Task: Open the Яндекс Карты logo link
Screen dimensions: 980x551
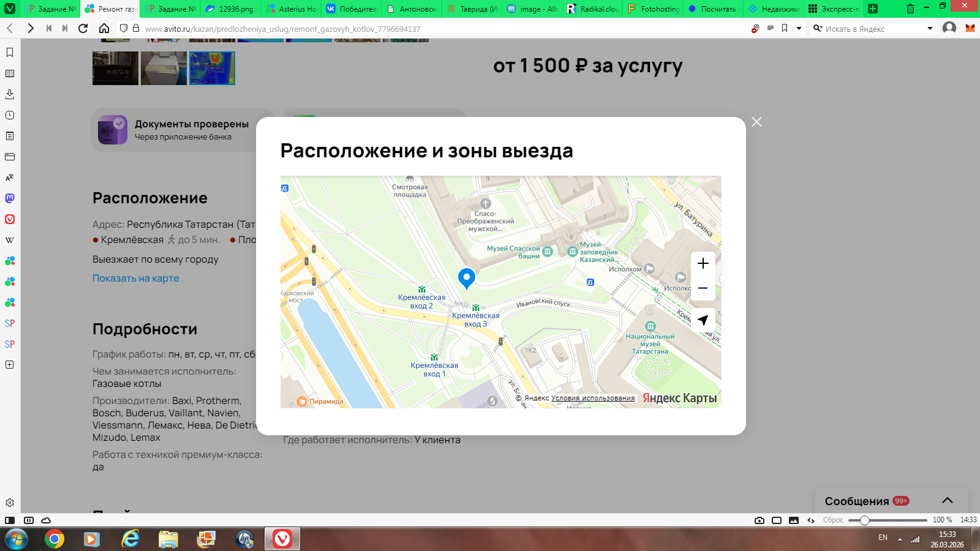Action: [x=679, y=398]
